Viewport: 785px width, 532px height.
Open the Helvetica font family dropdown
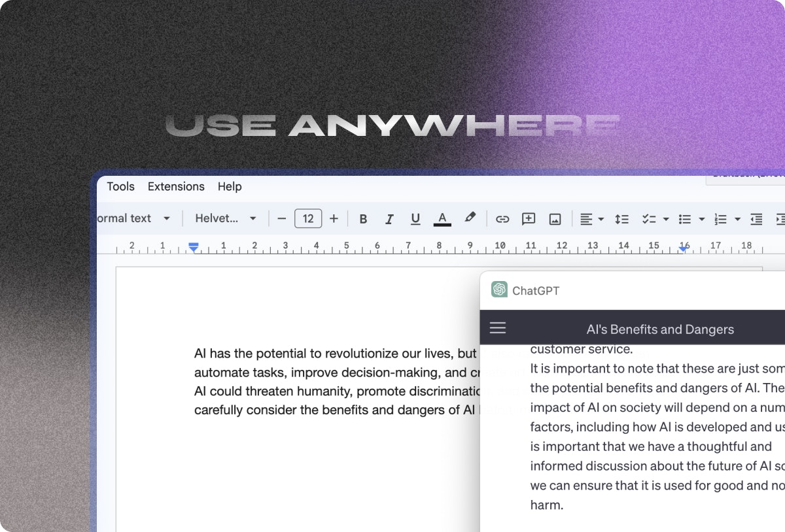tap(226, 218)
